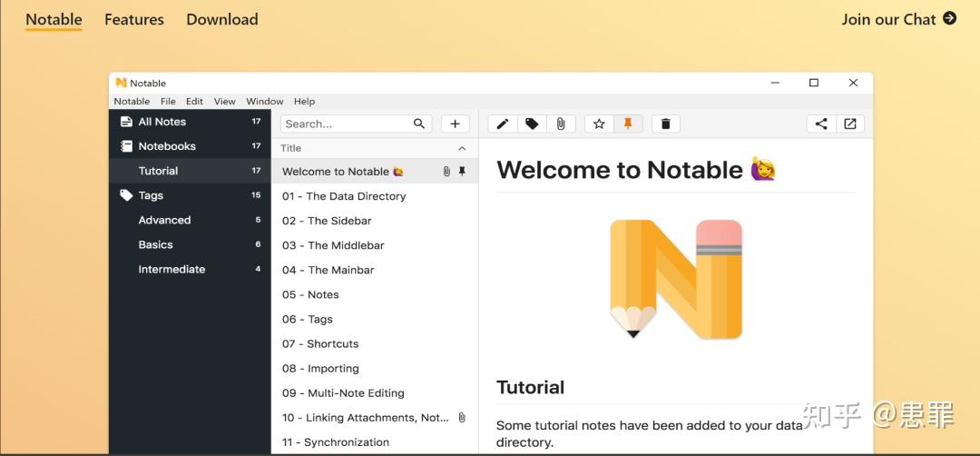Click the pencil edit note icon
The height and width of the screenshot is (456, 980).
tap(503, 124)
